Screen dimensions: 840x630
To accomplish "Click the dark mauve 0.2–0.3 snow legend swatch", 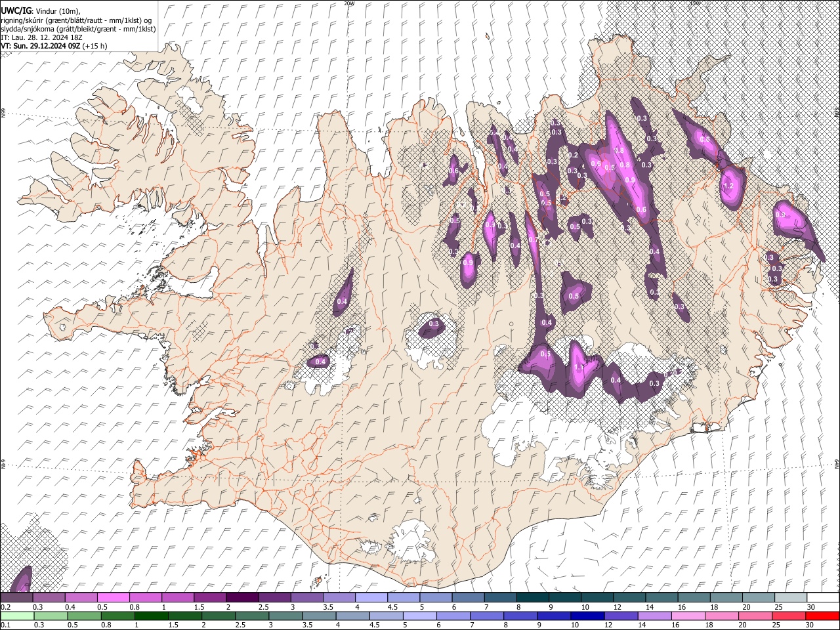I will coord(16,598).
